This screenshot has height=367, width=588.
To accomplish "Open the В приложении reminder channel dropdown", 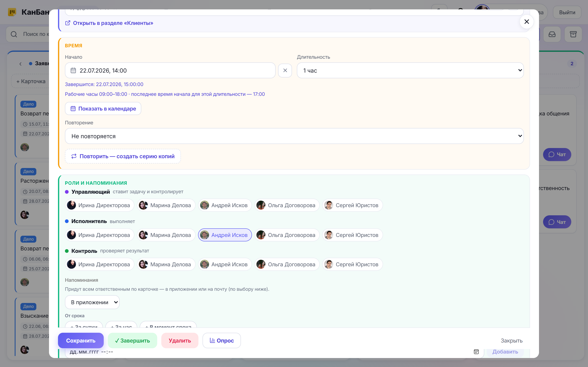I will (92, 302).
